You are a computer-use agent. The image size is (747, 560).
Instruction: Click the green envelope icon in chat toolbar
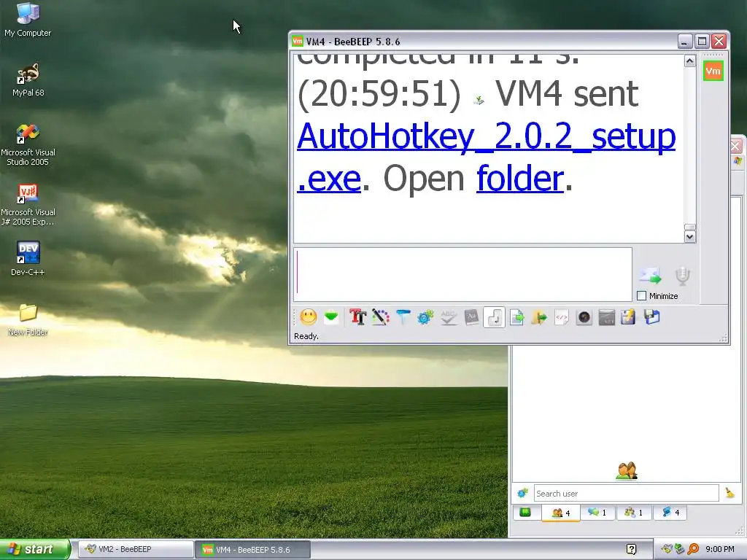coord(331,317)
